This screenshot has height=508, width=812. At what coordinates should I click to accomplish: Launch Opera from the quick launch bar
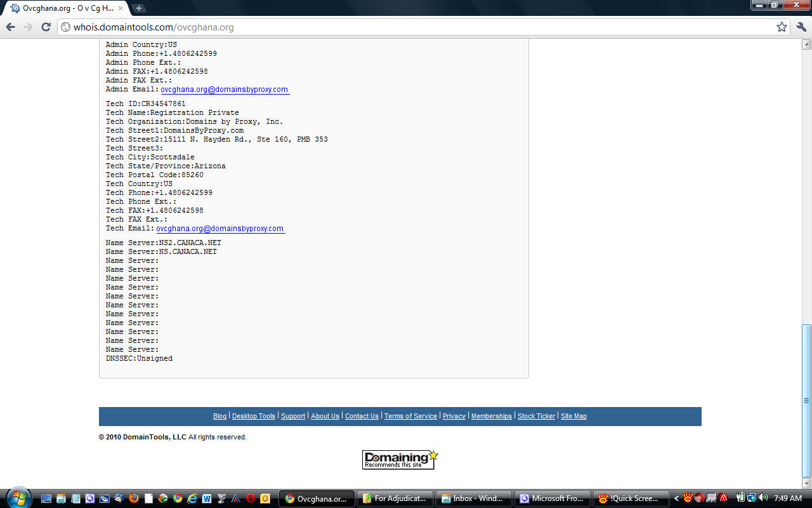[x=251, y=498]
